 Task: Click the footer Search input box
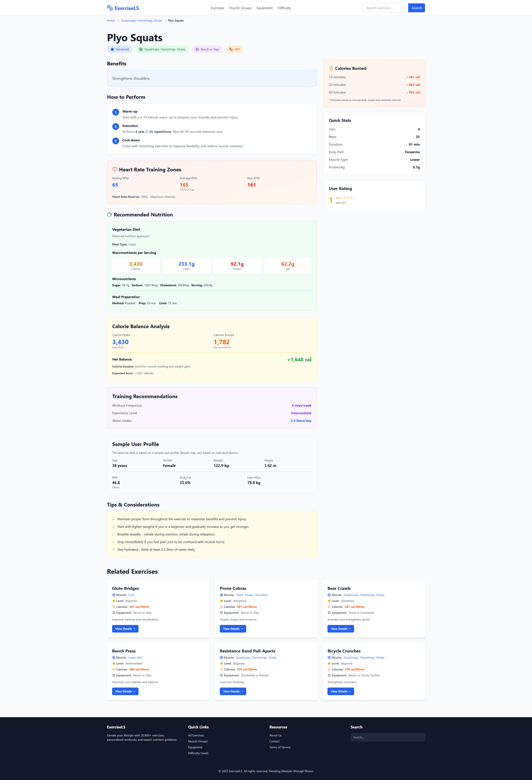click(x=387, y=737)
